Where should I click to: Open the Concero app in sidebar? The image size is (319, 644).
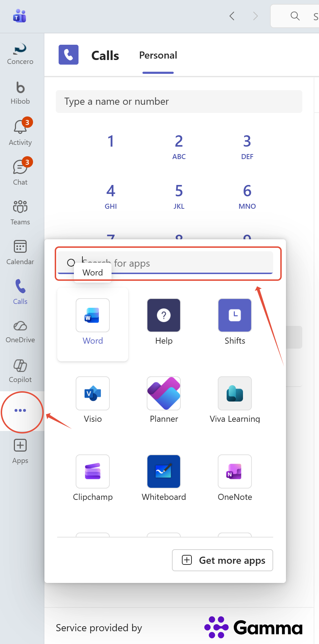click(x=20, y=54)
